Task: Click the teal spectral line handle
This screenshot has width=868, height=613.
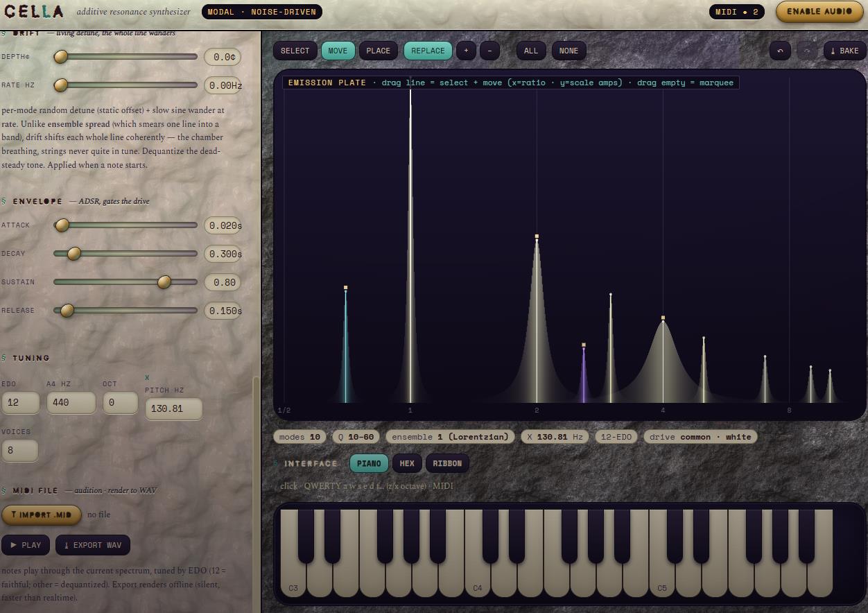Action: [x=345, y=288]
